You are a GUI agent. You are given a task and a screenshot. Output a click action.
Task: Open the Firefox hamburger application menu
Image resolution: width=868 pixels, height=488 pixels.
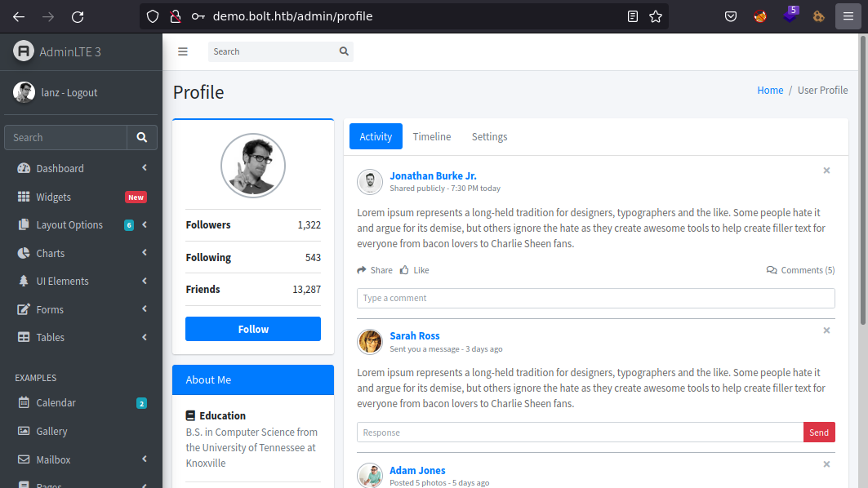[848, 16]
